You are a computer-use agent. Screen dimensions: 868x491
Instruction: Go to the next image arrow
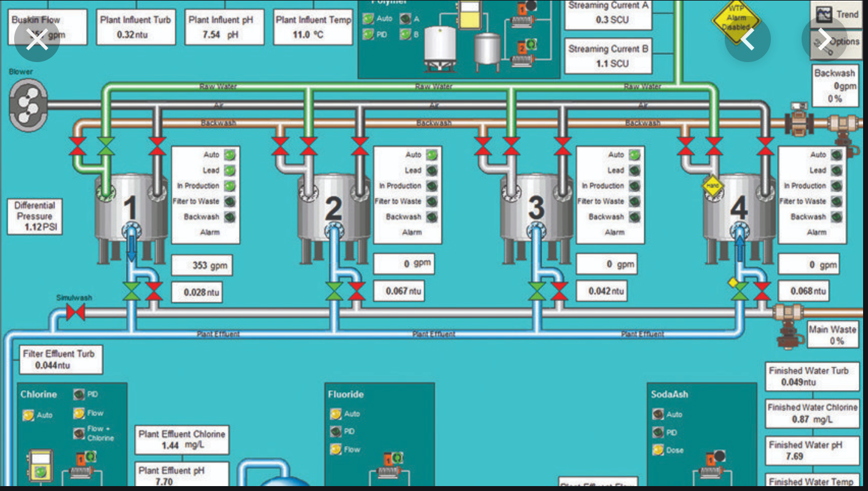point(824,40)
